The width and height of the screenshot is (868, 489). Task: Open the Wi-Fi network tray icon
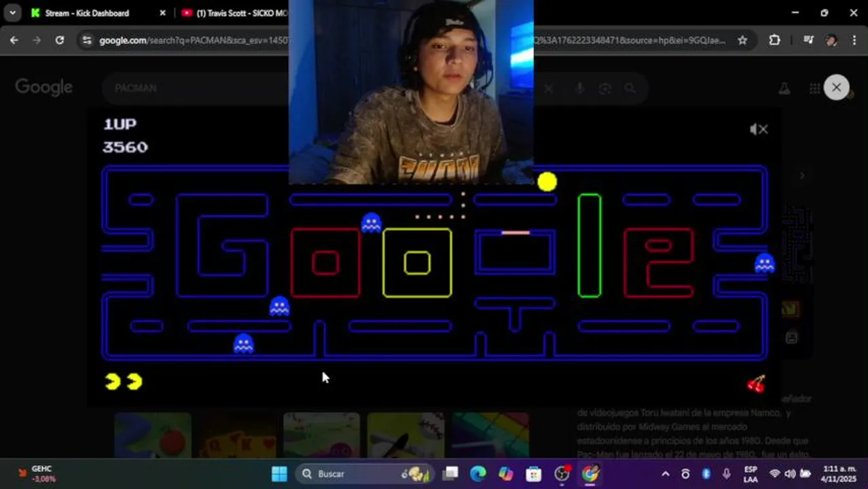coord(775,473)
